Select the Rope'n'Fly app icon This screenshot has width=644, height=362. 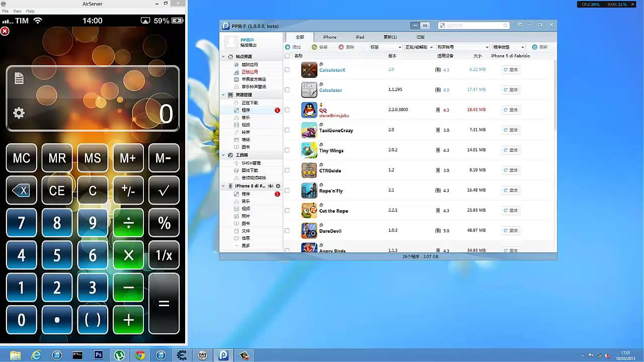click(309, 190)
